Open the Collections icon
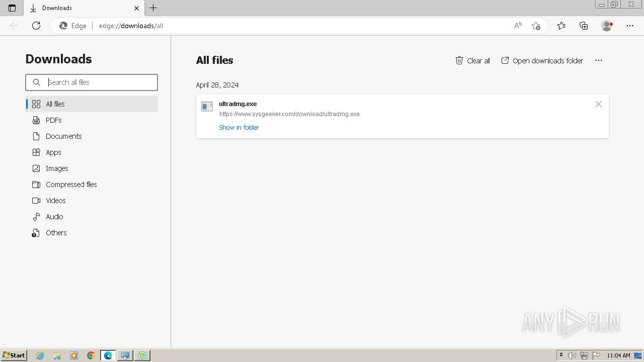The image size is (644, 362). click(x=584, y=26)
